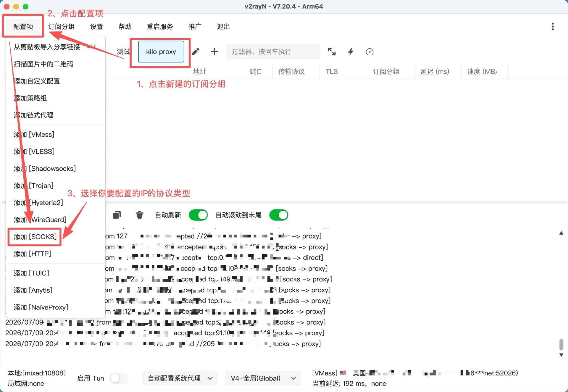Select the kilo proxy subscription group tab
Image resolution: width=568 pixels, height=392 pixels.
pos(161,52)
